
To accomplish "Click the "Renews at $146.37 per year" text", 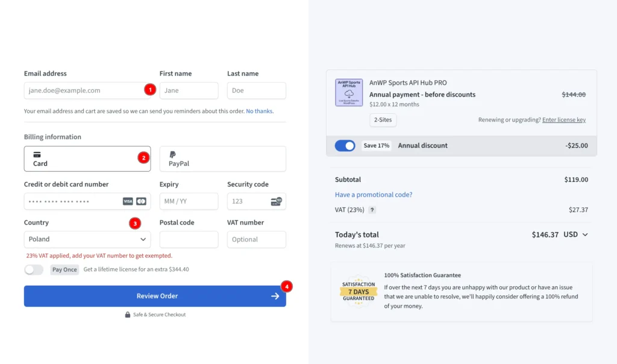I will pos(370,245).
